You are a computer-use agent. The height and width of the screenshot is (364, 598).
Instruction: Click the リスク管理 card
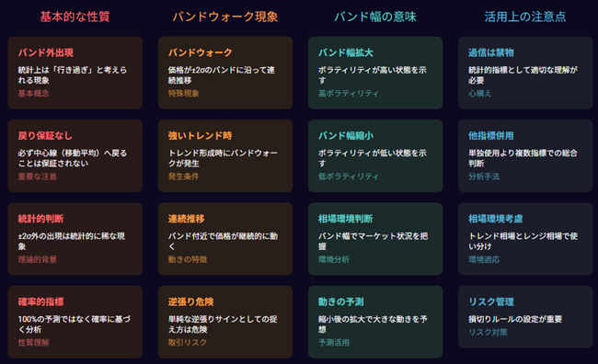[x=525, y=317]
